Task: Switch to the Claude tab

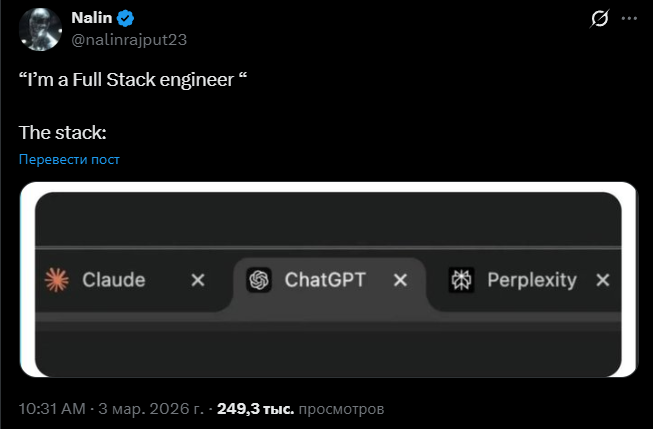Action: pos(113,280)
